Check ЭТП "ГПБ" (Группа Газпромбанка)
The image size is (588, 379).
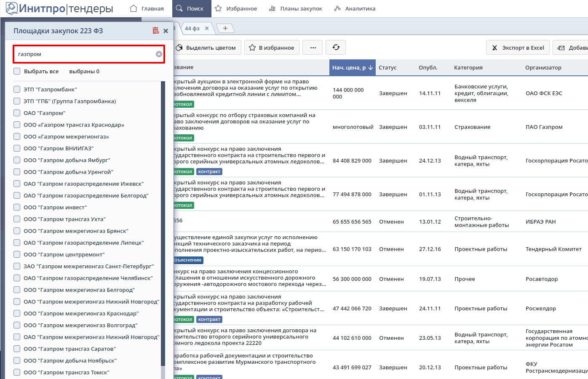pyautogui.click(x=17, y=101)
